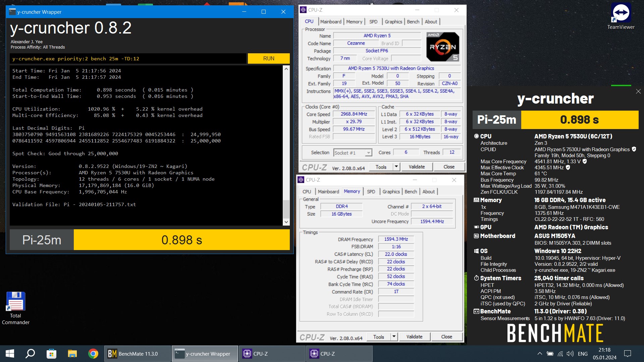Open Bench tab in top CPU-Z

413,21
